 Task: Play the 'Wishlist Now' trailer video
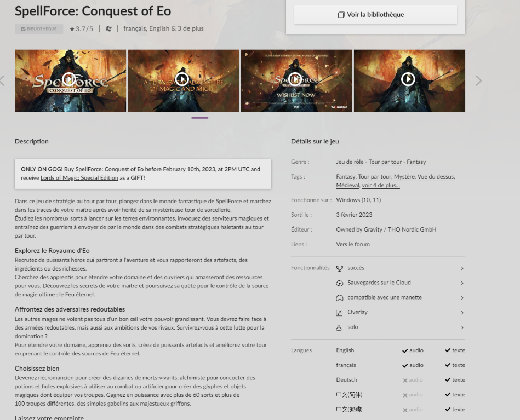tap(295, 79)
